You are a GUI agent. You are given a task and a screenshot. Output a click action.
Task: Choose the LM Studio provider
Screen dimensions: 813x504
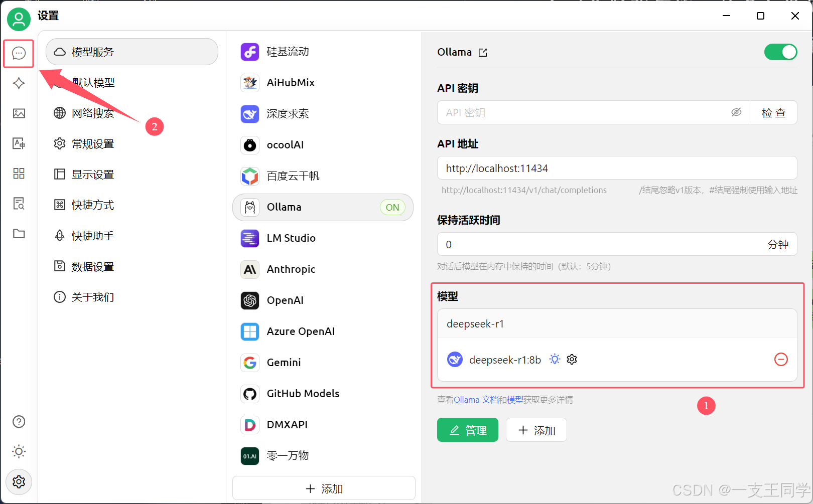pyautogui.click(x=323, y=238)
